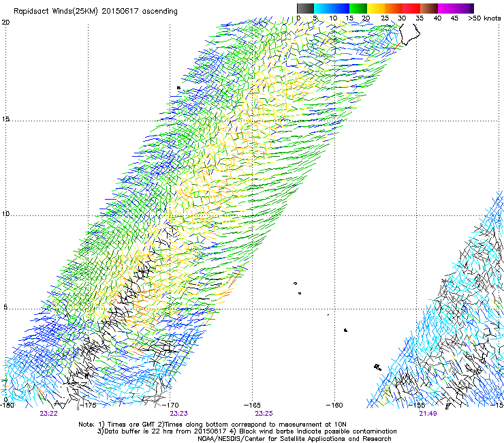Click the purple swath time '23:25'
Image resolution: width=504 pixels, height=443 pixels.
point(264,414)
